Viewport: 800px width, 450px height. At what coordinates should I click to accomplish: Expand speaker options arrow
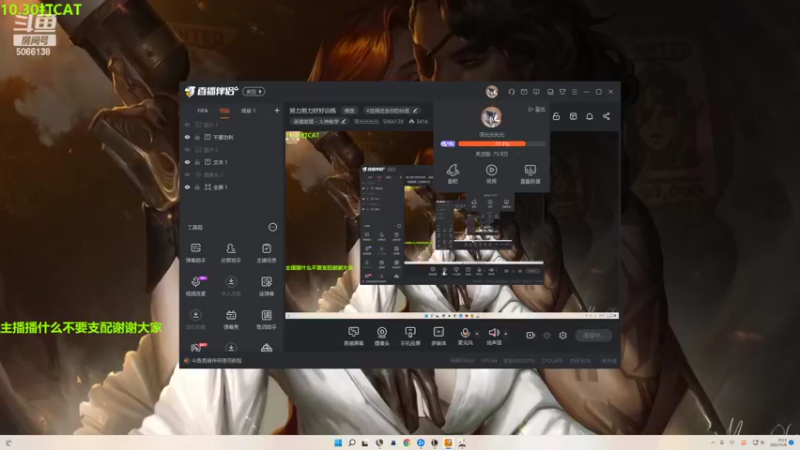(x=506, y=334)
